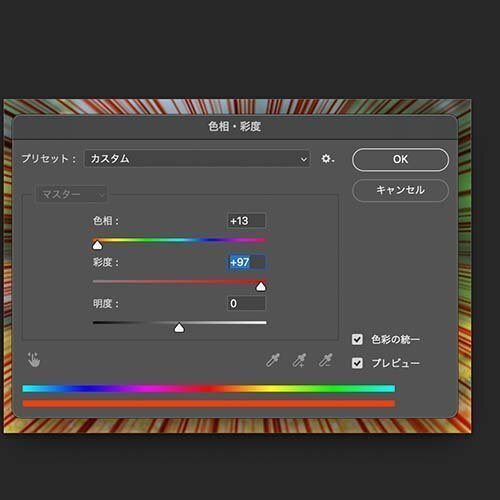Select the on-image adjustment hand tool
The image size is (500, 500).
34,360
